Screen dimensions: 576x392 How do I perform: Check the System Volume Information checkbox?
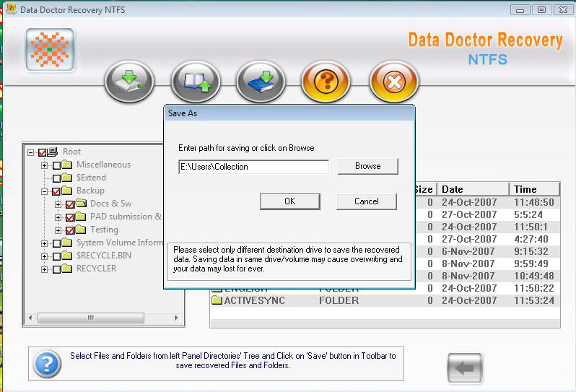[56, 243]
